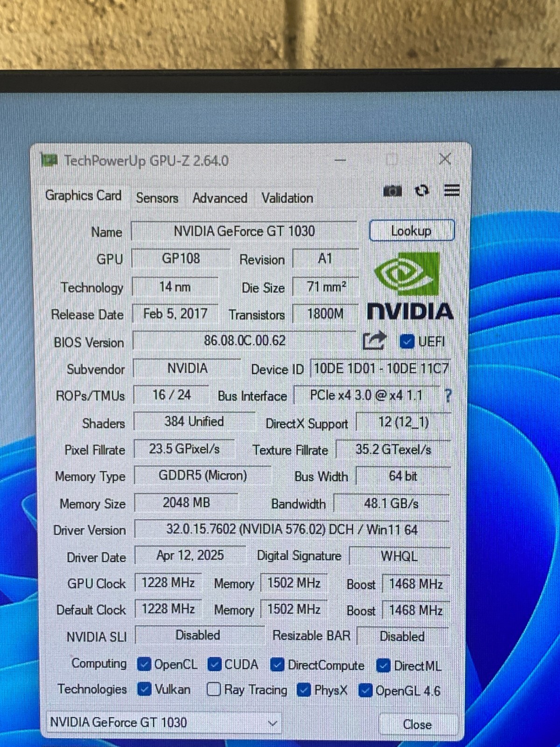Click the refresh arrows icon
The width and height of the screenshot is (560, 747).
(422, 190)
